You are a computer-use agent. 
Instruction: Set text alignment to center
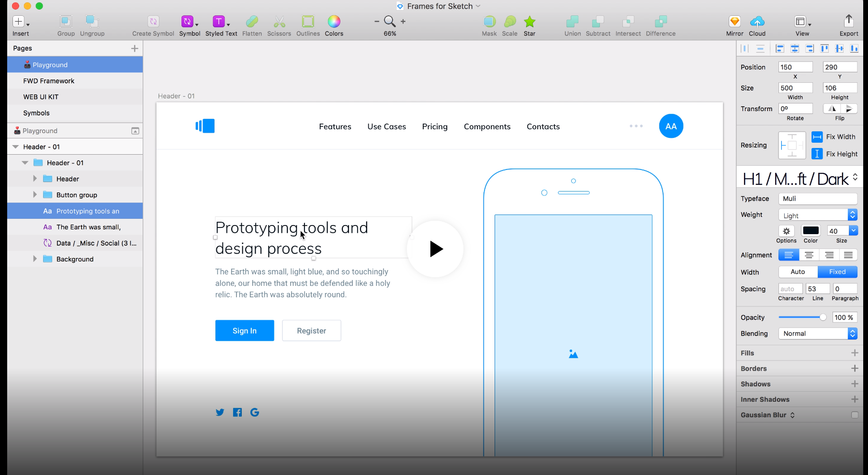point(809,255)
